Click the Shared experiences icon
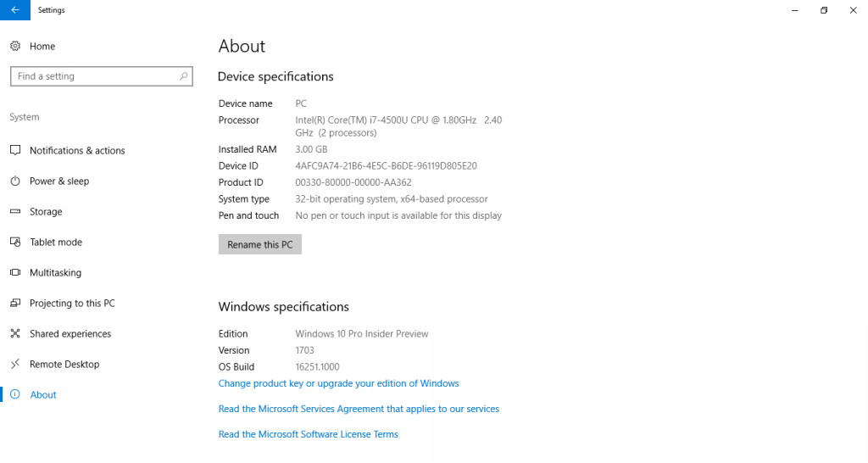This screenshot has width=868, height=463. coord(15,333)
